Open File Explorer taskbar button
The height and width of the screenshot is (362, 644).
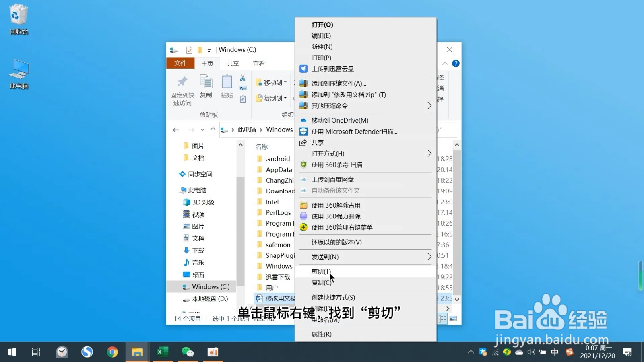[137, 352]
